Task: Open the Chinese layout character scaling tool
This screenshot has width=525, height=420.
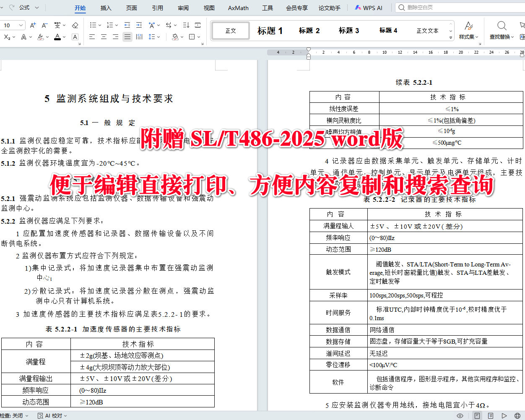Action: (152, 25)
